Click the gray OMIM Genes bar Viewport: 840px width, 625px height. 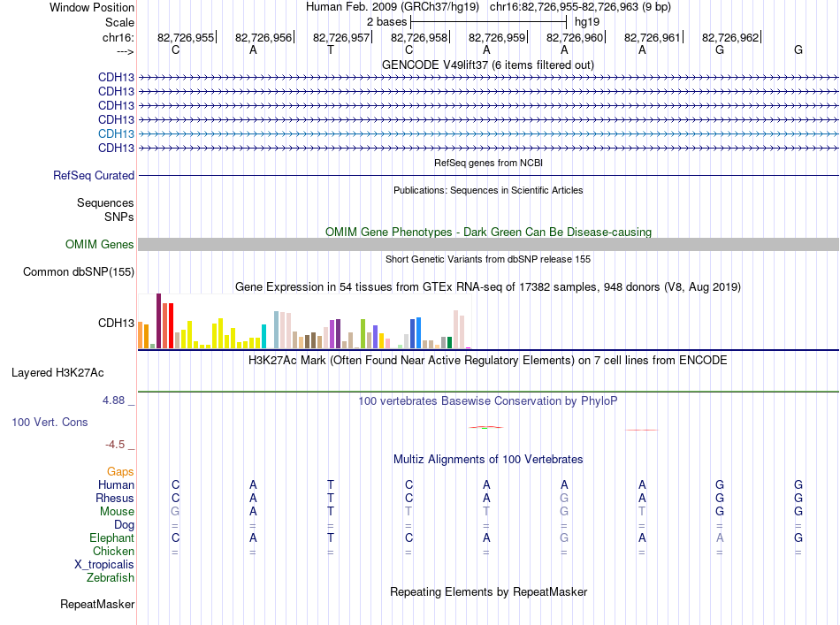488,244
